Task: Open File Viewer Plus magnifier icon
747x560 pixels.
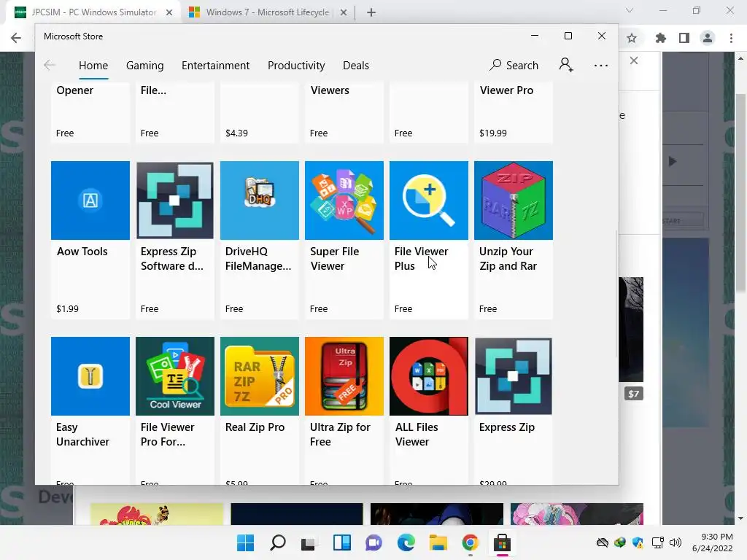Action: [429, 200]
